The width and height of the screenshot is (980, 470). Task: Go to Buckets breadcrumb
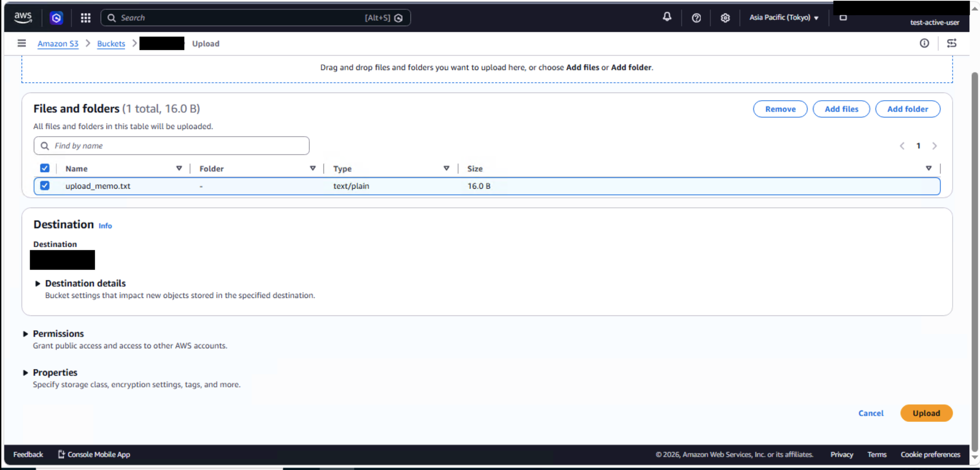[x=111, y=44]
